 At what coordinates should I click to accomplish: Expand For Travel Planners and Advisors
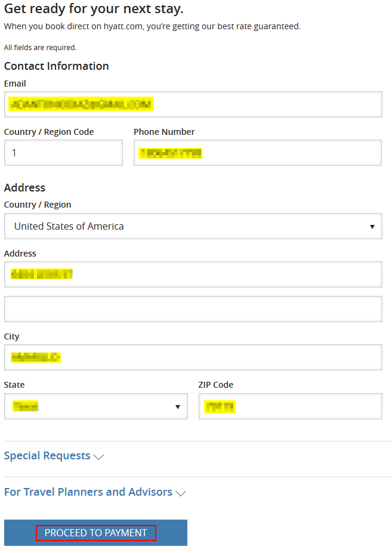pos(95,492)
